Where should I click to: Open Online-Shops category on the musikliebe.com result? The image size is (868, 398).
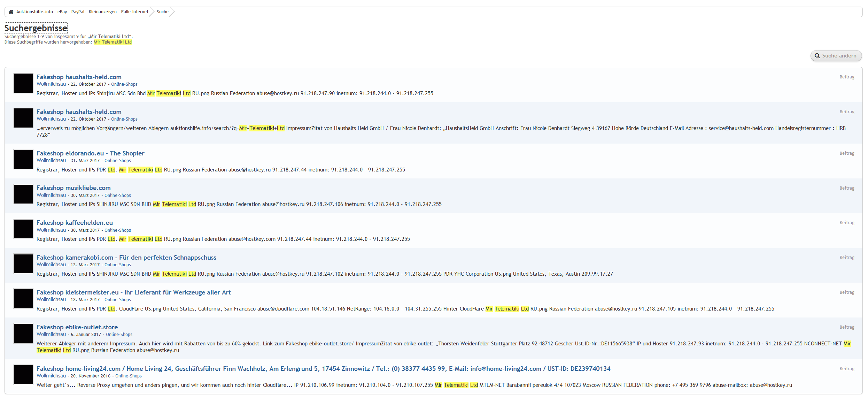click(118, 196)
